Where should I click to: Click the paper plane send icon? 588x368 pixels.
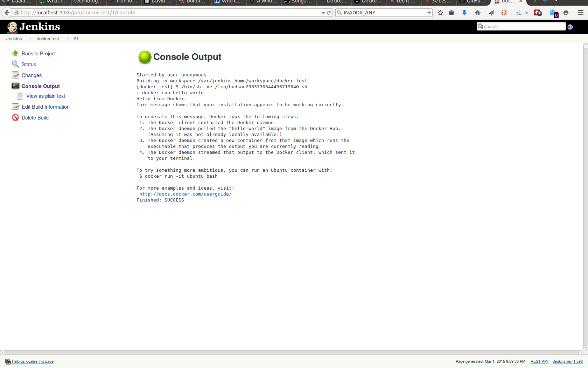pyautogui.click(x=491, y=13)
